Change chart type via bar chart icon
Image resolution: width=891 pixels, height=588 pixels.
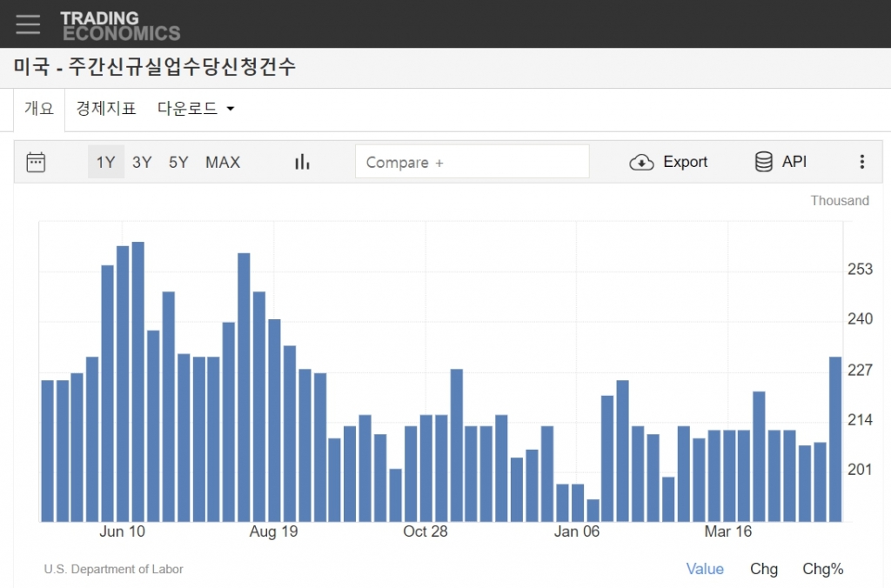[302, 162]
